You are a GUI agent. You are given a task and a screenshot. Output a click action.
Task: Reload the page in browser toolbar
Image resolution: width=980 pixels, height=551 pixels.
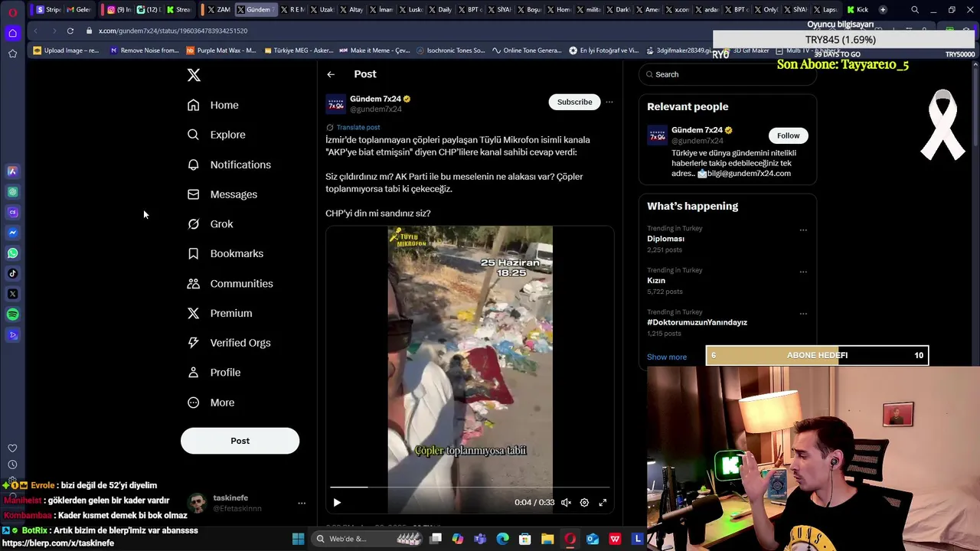click(x=70, y=31)
